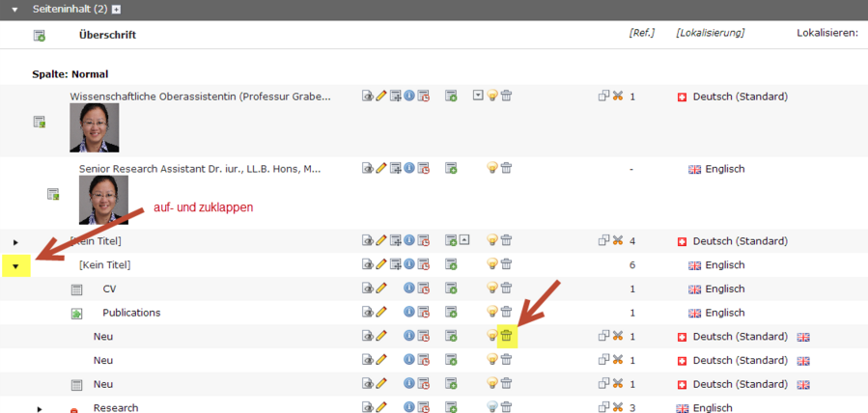Add new record after Publications

451,312
